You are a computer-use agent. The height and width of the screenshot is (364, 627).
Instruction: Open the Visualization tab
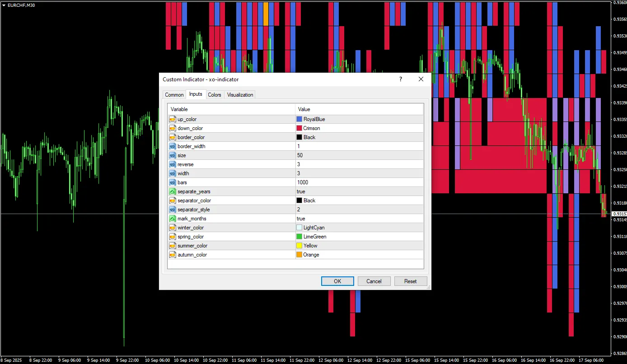pos(240,95)
